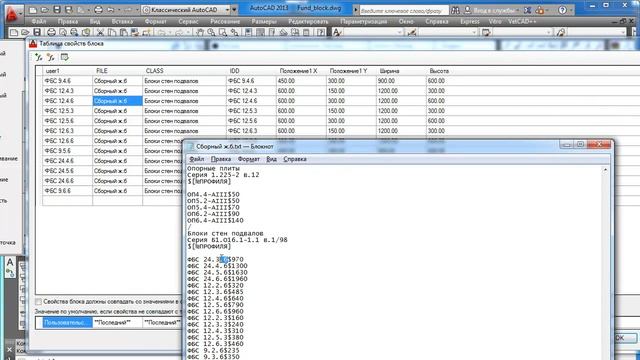
Task: Click second property icon in block table dialog
Action: point(51,57)
